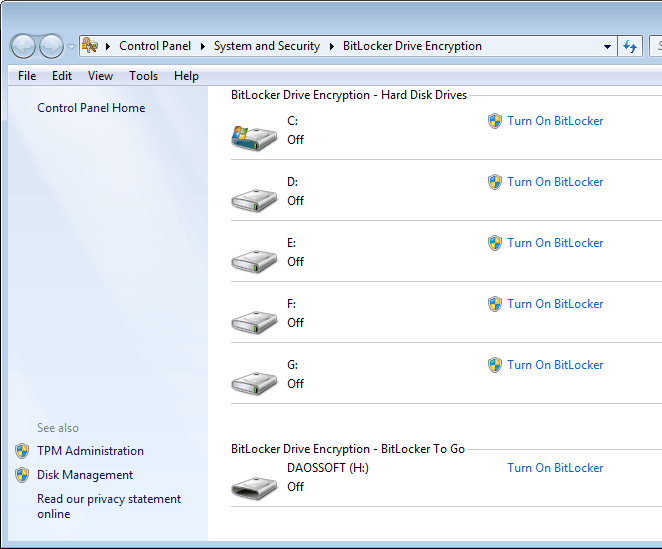Click the See also heading

pyautogui.click(x=58, y=428)
